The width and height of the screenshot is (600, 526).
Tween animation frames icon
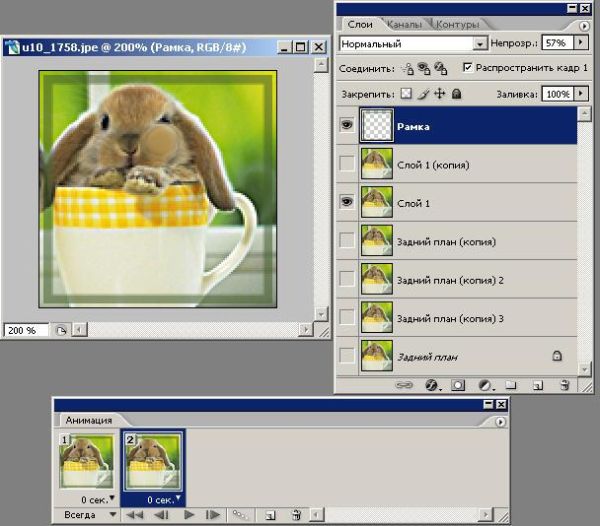coord(240,515)
